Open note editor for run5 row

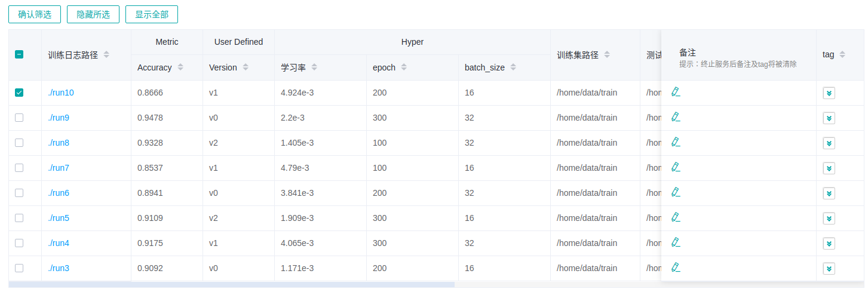click(676, 217)
